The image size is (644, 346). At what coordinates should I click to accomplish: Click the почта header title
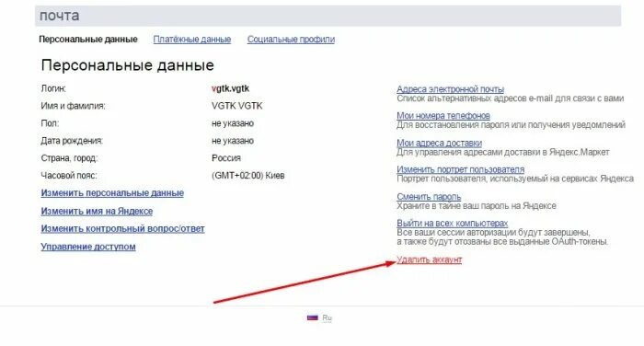coord(60,16)
